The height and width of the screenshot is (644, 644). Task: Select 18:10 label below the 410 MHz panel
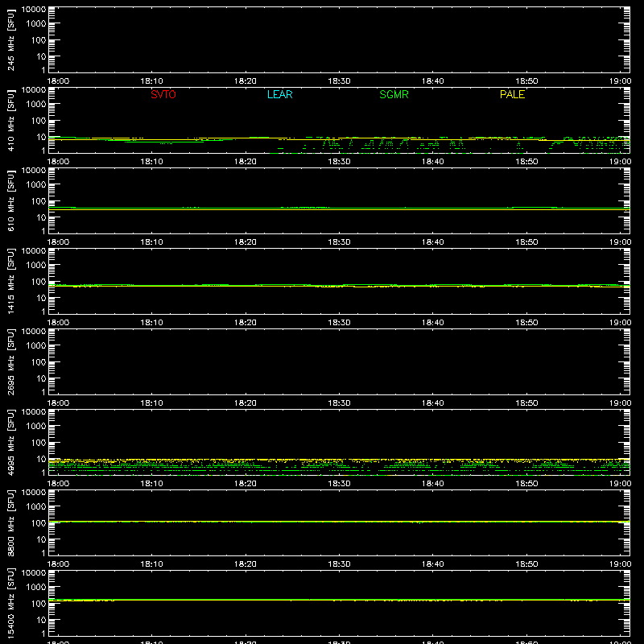pos(152,162)
